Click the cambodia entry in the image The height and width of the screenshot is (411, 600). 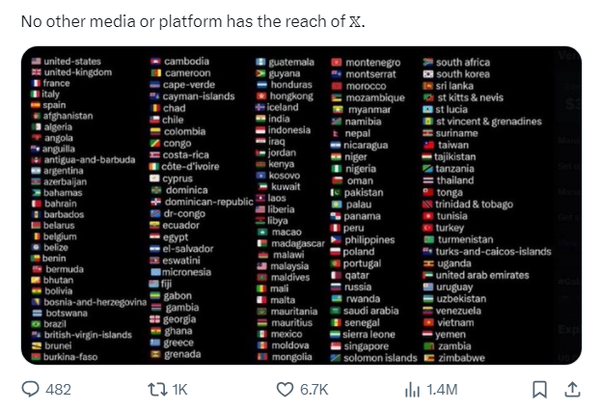pyautogui.click(x=180, y=61)
